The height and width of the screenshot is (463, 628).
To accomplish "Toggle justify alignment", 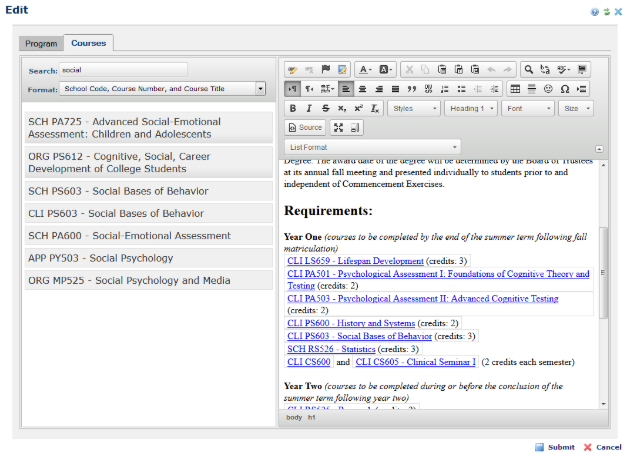I will click(x=395, y=89).
